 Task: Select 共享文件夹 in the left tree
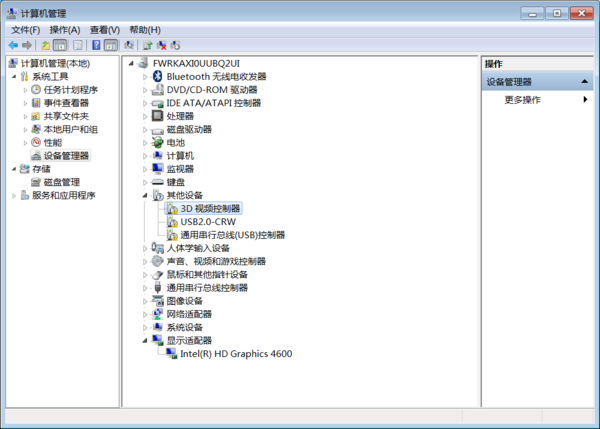(66, 116)
